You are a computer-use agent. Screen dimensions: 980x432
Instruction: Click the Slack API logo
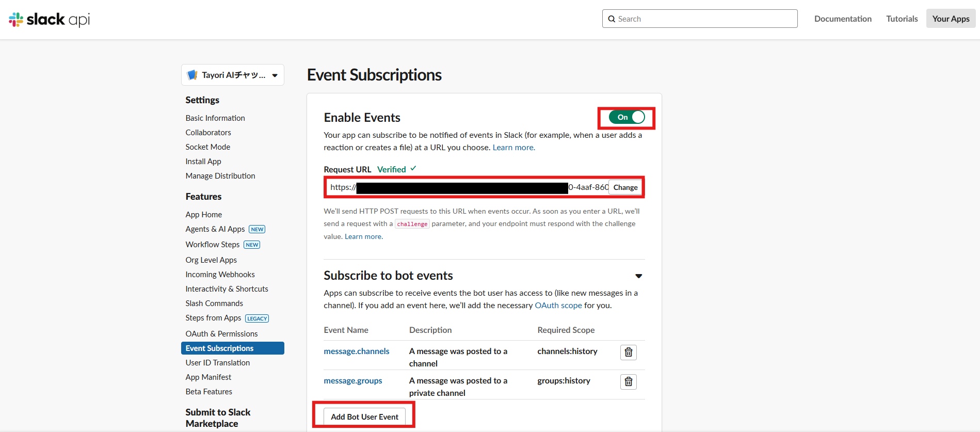[x=50, y=20]
